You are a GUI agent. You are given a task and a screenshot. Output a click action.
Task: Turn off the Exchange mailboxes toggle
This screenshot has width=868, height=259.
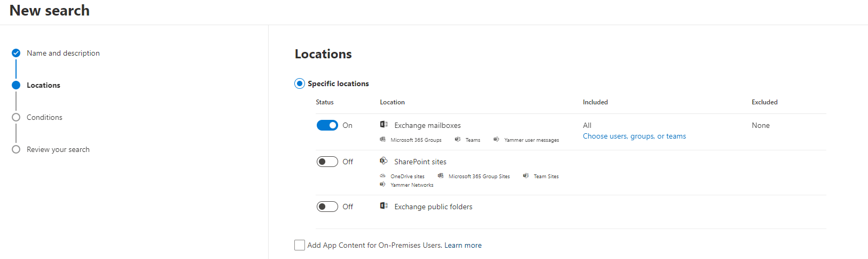point(327,125)
